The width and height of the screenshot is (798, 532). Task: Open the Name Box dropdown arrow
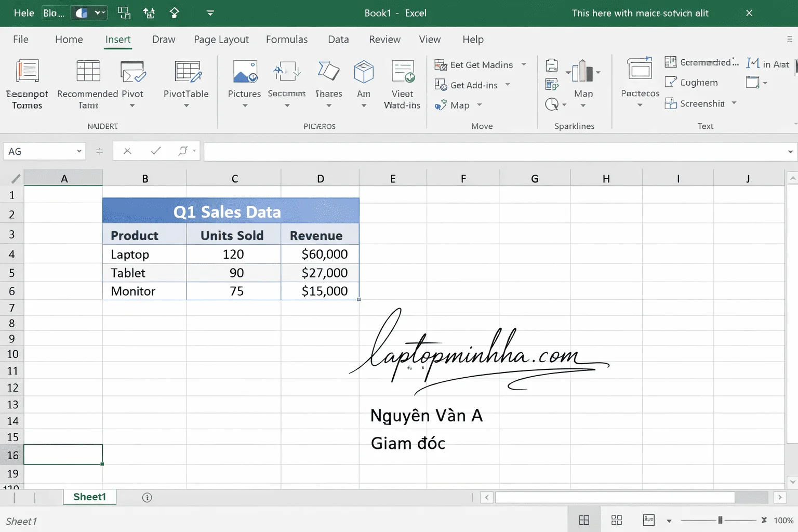79,151
